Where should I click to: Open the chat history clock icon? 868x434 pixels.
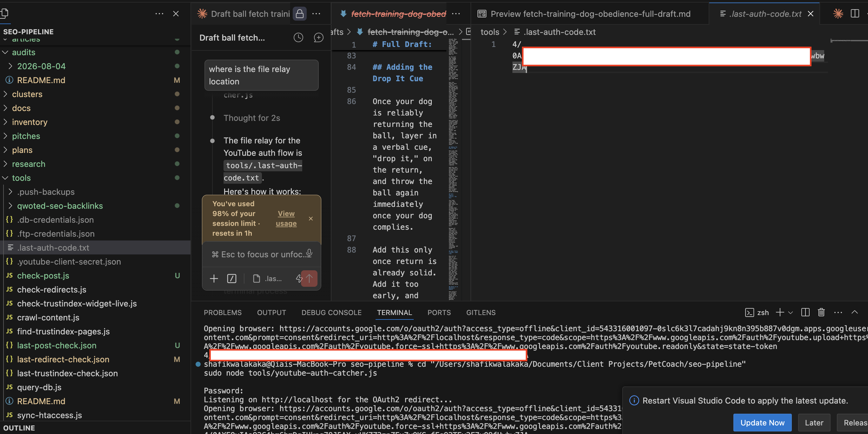pos(298,37)
